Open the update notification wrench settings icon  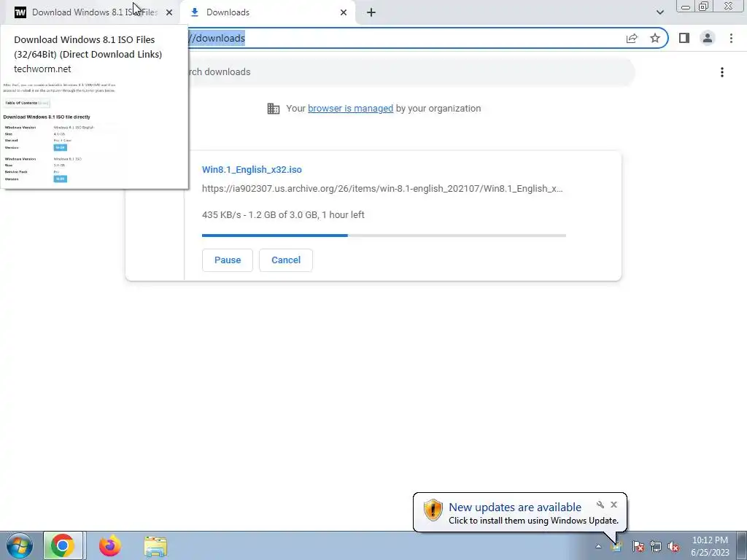[x=600, y=505]
